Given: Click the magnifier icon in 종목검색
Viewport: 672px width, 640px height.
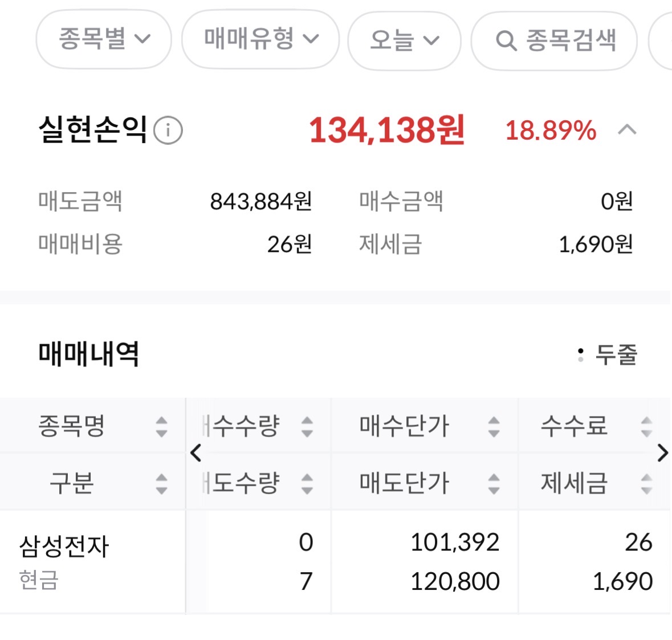Looking at the screenshot, I should click(x=506, y=40).
